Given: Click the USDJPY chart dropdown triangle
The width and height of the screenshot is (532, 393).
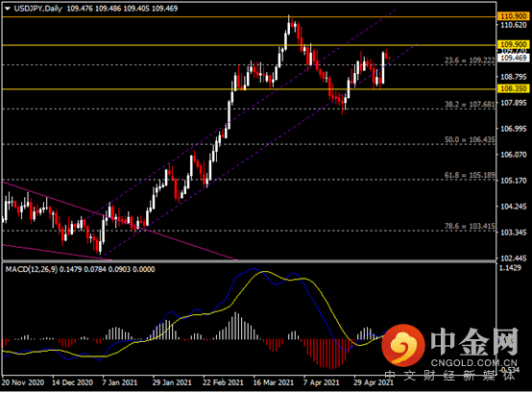Looking at the screenshot, I should click(x=7, y=9).
